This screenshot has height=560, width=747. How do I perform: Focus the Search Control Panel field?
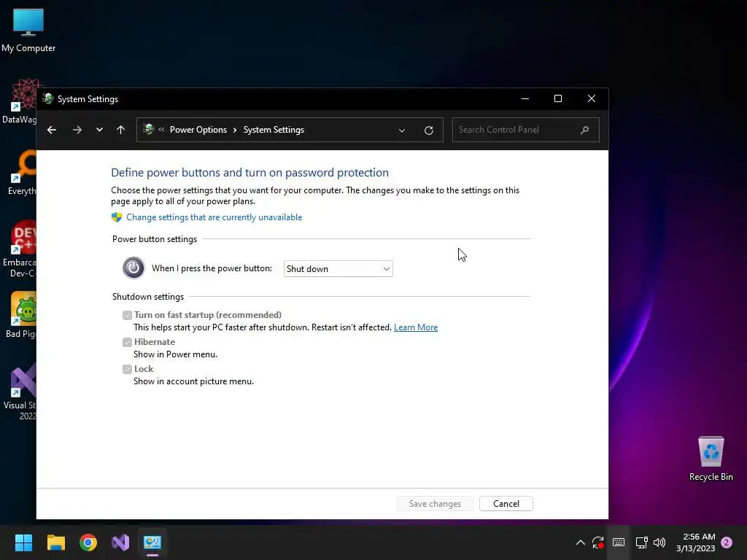click(x=525, y=130)
